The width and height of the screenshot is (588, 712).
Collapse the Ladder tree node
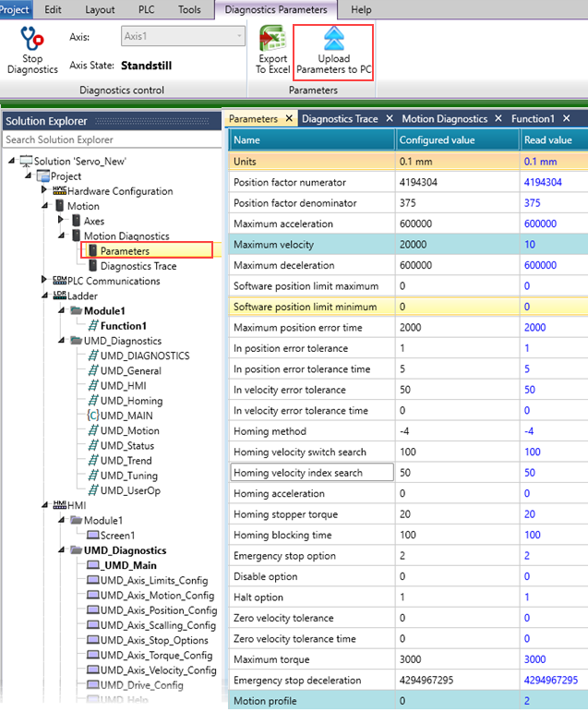(44, 296)
